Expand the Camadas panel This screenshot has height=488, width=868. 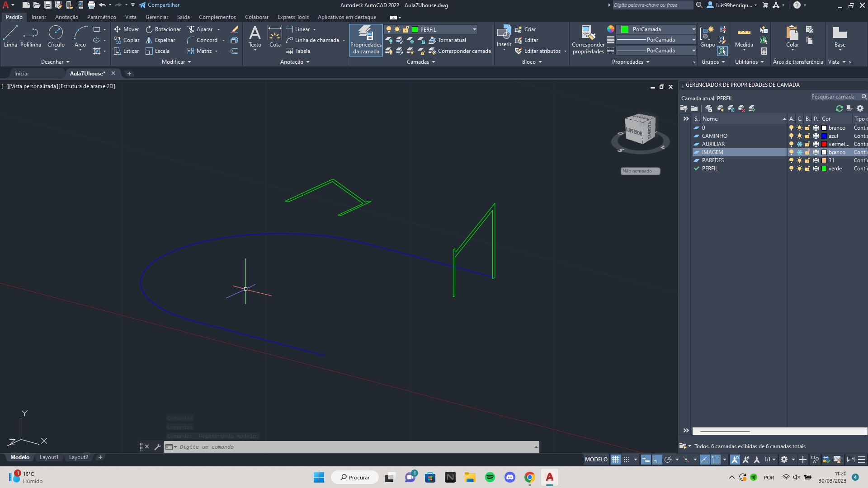421,62
